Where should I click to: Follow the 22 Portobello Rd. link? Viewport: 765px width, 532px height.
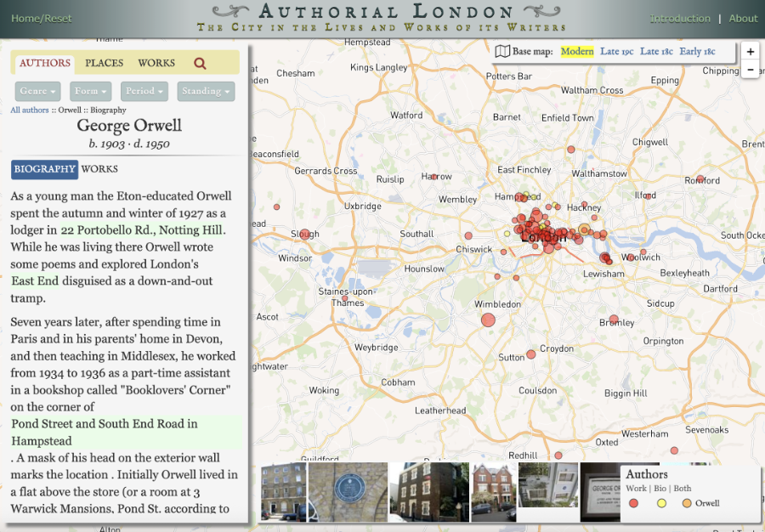pyautogui.click(x=142, y=230)
